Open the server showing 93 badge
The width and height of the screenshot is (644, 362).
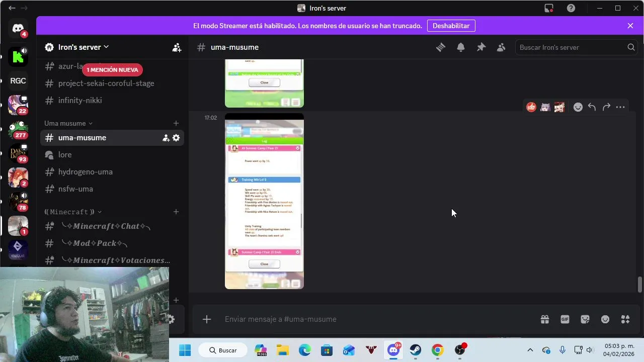(x=18, y=153)
